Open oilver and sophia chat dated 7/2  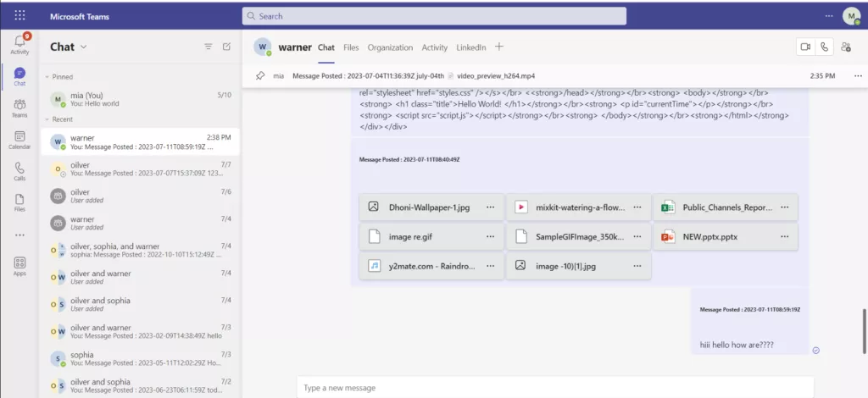click(141, 386)
